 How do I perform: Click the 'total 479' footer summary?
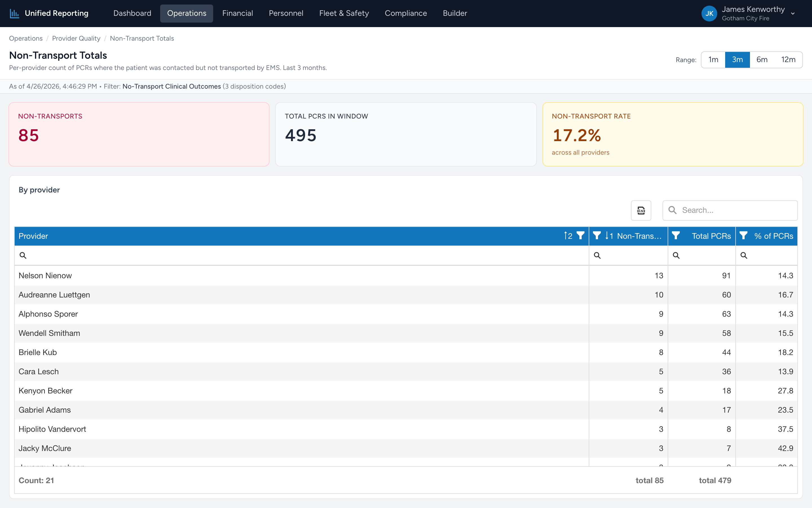715,480
